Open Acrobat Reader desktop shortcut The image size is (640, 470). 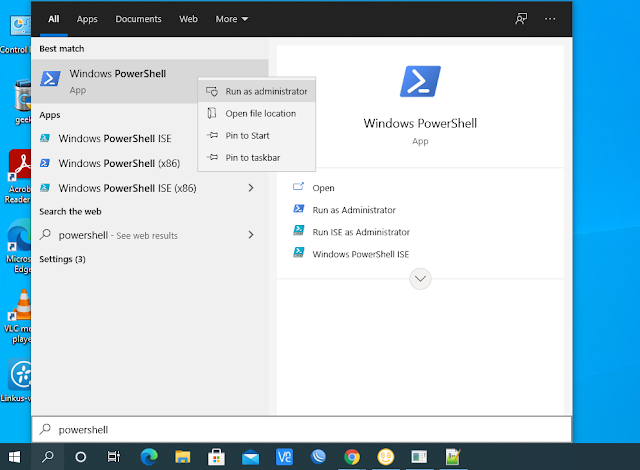[x=18, y=177]
